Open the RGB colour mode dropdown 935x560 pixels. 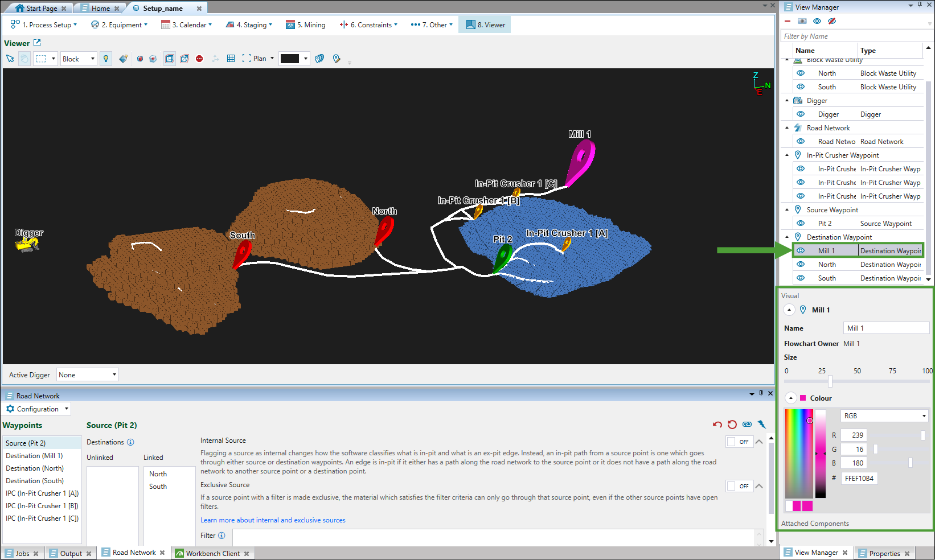[x=884, y=416]
